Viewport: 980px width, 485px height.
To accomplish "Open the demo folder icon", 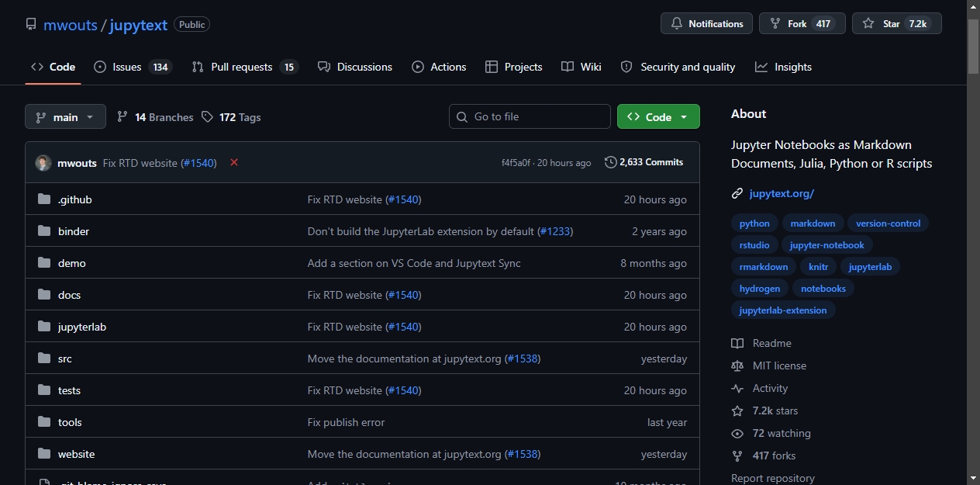I will click(x=44, y=263).
